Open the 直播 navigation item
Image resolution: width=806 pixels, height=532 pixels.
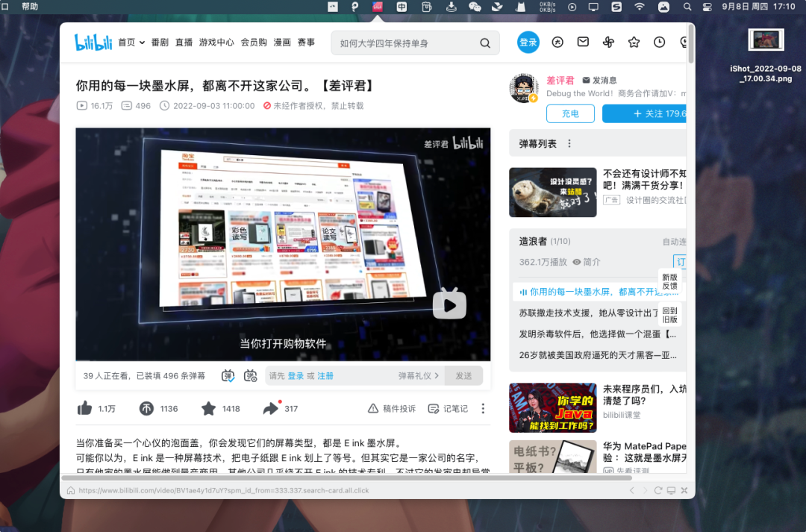pos(184,42)
